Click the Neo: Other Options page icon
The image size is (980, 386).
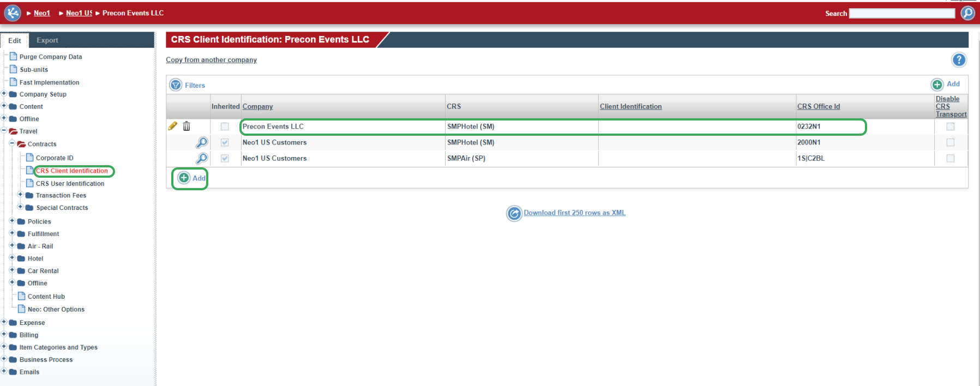22,309
